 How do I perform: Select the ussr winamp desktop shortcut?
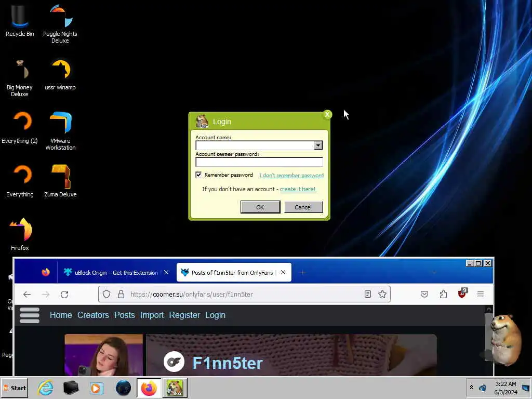coord(60,75)
